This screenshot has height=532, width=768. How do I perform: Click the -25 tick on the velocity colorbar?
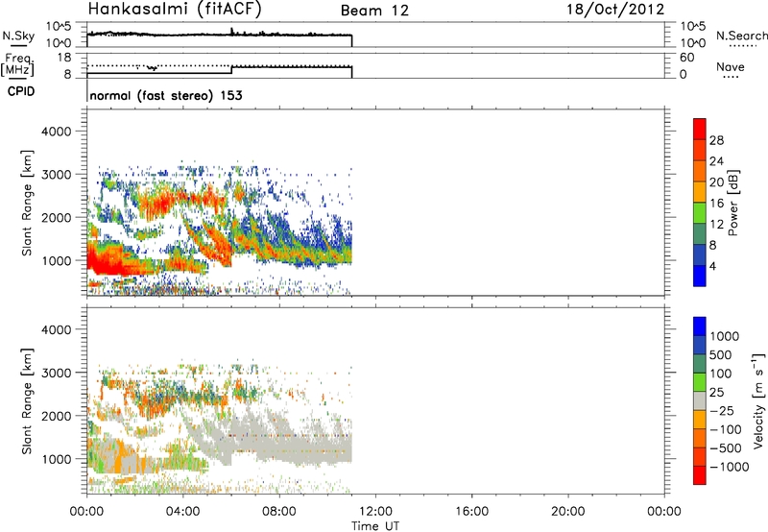[x=722, y=410]
